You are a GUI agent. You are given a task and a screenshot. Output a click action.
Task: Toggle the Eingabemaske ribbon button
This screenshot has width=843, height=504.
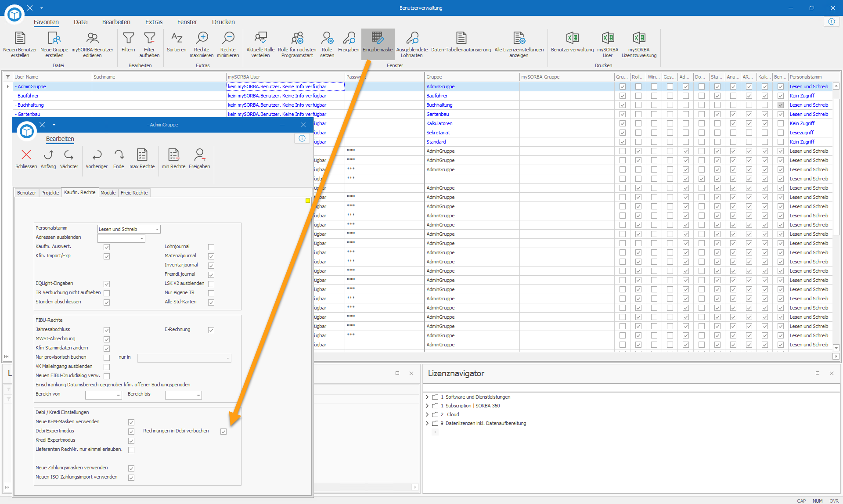[378, 44]
